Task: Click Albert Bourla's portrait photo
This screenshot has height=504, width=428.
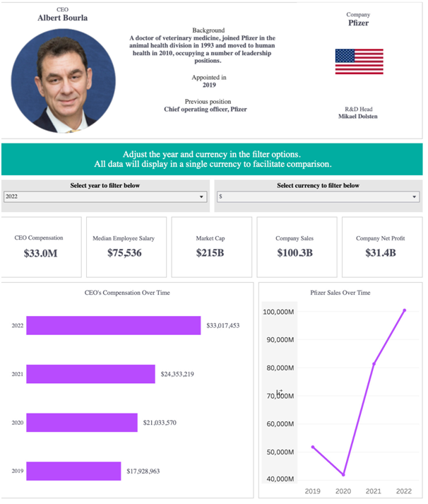Action: [64, 81]
